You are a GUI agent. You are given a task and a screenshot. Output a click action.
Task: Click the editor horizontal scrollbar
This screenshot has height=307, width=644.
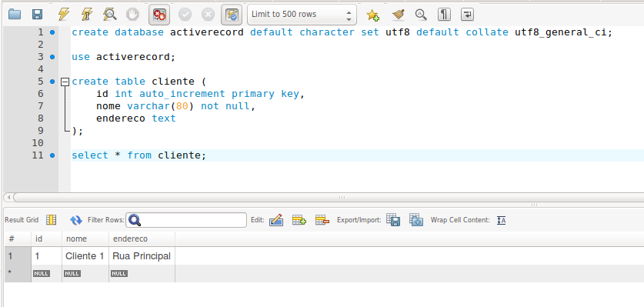[329, 197]
